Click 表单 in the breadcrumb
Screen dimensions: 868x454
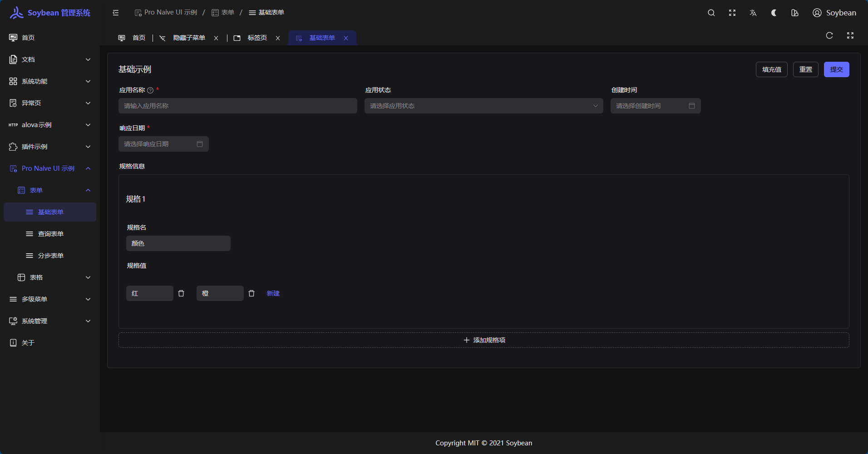(x=223, y=13)
